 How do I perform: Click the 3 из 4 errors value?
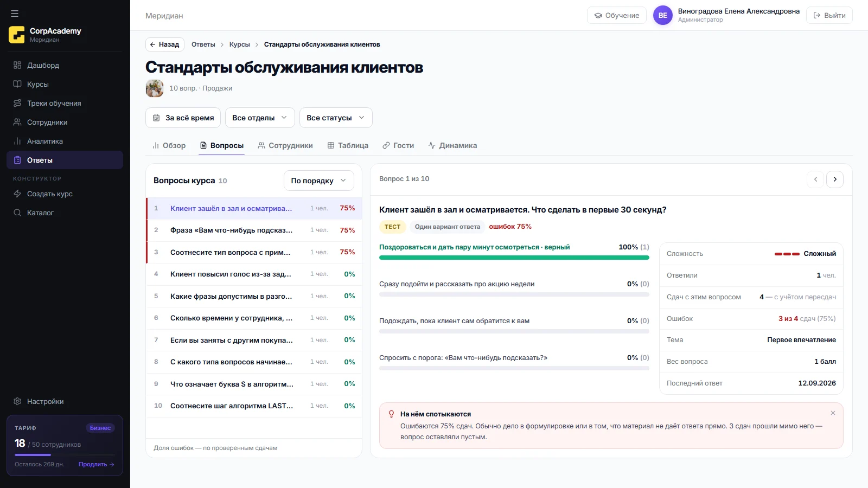(788, 319)
